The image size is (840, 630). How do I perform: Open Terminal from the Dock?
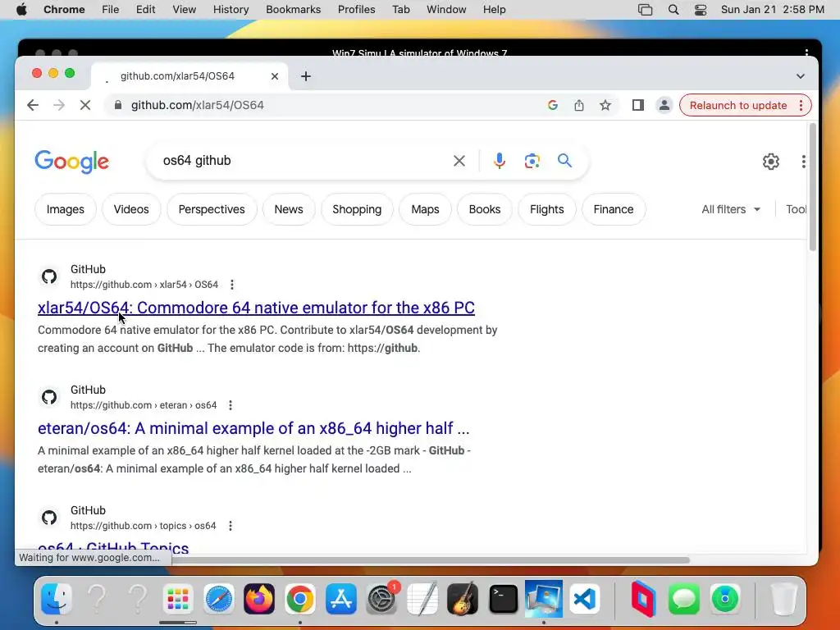coord(504,598)
